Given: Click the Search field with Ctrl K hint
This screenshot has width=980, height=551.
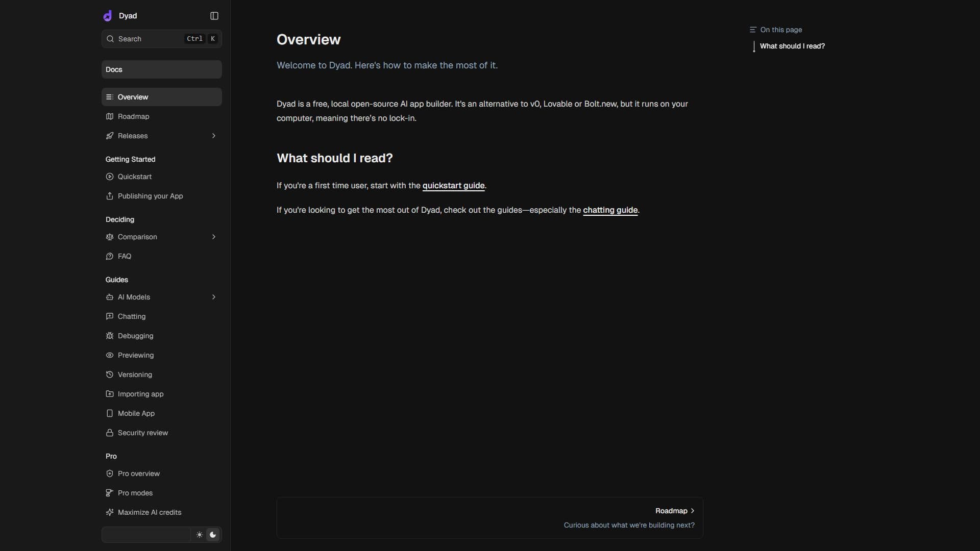Looking at the screenshot, I should tap(162, 39).
